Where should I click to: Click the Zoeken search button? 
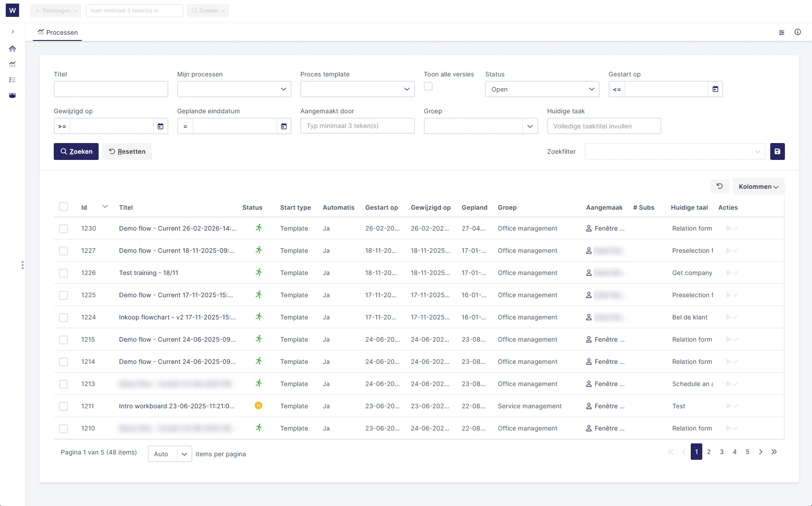(x=76, y=151)
